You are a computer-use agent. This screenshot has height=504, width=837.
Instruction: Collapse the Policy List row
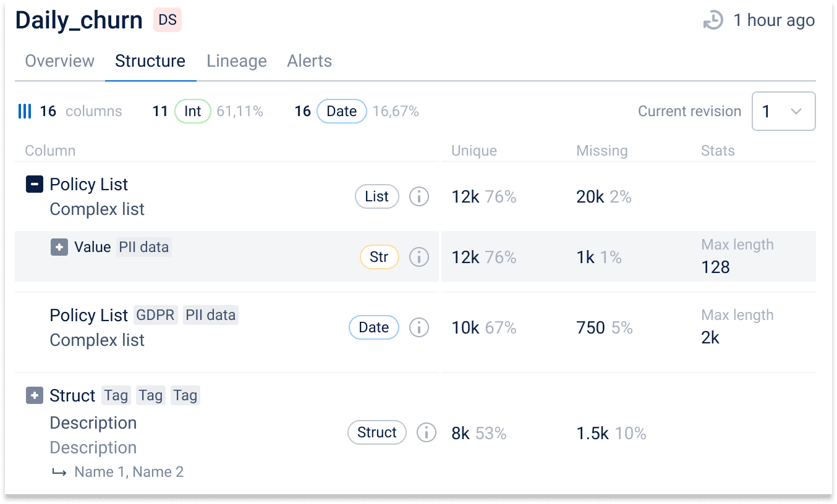[x=35, y=184]
